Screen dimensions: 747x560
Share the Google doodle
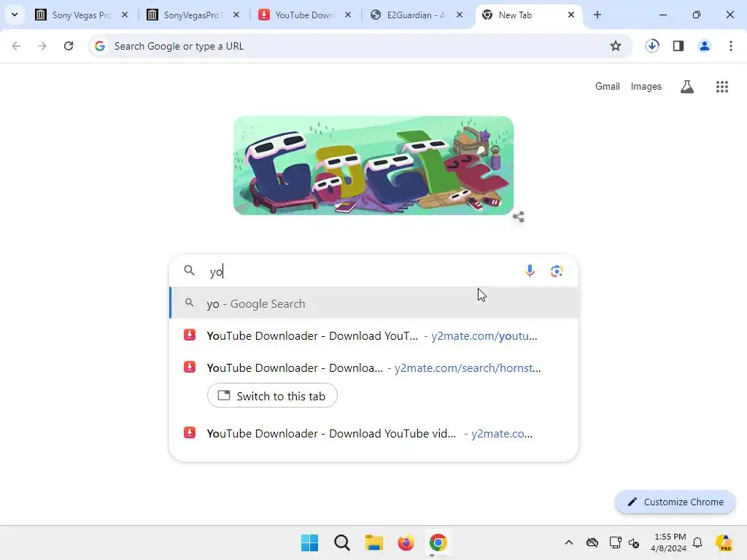point(519,217)
